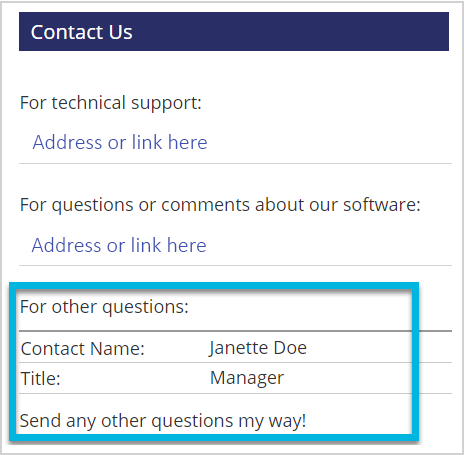Select the For technical support label
This screenshot has width=464, height=455.
click(111, 103)
